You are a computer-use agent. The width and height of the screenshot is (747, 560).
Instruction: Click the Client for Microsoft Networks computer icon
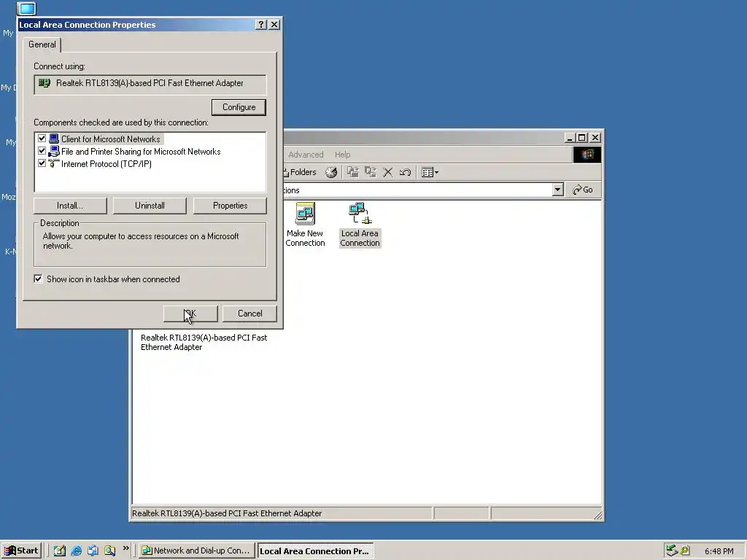pyautogui.click(x=54, y=139)
